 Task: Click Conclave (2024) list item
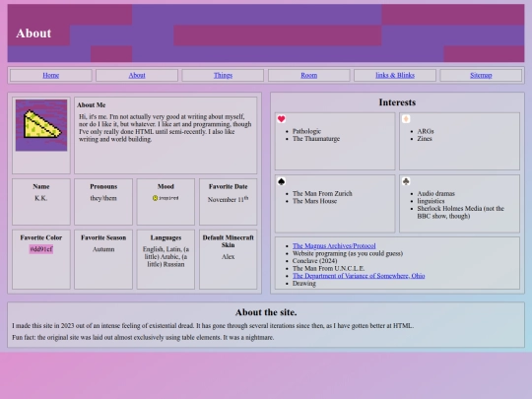pos(314,260)
